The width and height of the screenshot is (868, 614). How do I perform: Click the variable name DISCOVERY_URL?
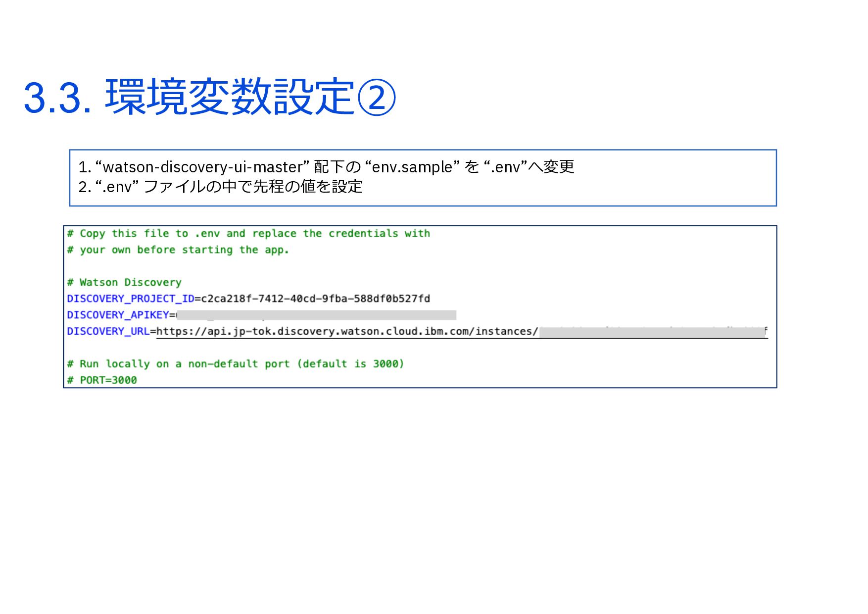click(x=108, y=331)
